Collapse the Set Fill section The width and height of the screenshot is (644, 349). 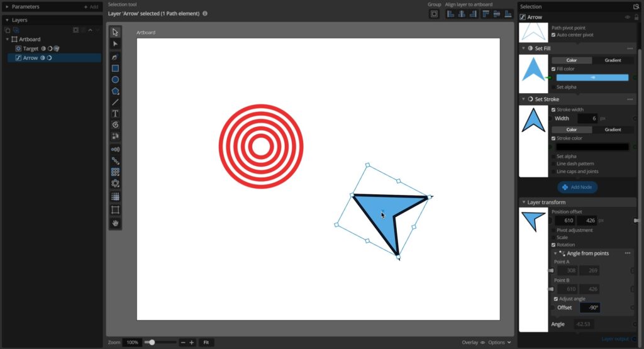click(523, 48)
